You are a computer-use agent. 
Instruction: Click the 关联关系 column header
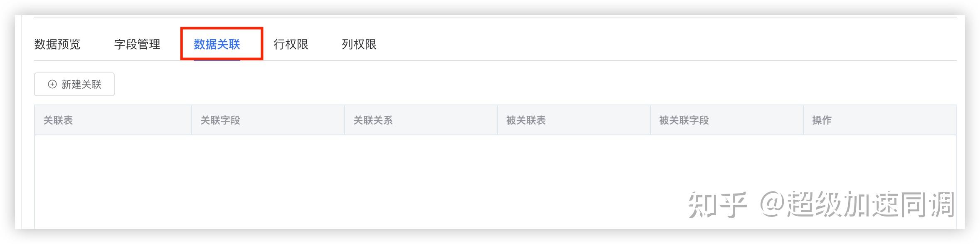click(x=373, y=120)
